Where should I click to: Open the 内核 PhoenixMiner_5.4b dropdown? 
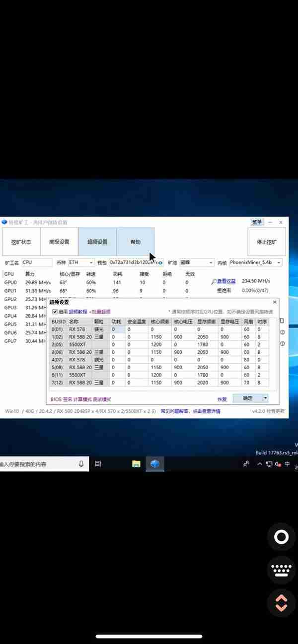256,262
